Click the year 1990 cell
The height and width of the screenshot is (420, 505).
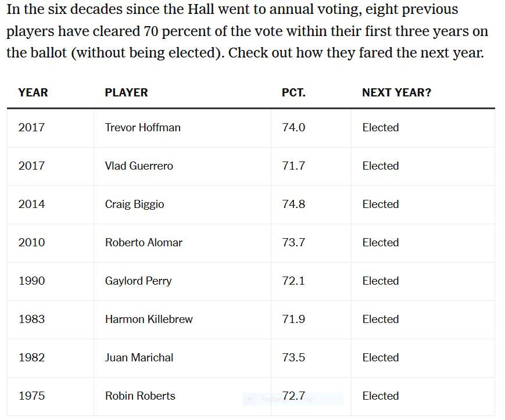(x=31, y=281)
